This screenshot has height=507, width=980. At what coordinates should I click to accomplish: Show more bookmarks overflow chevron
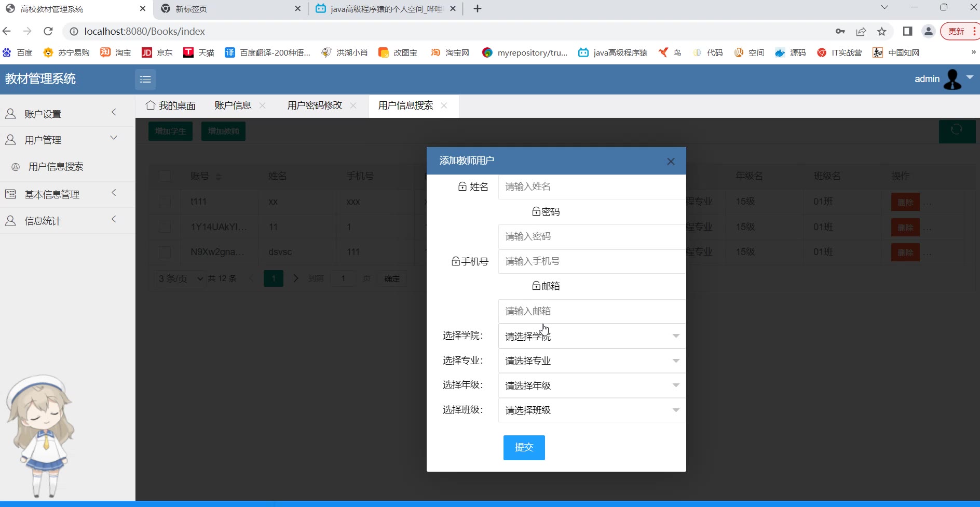click(x=973, y=52)
